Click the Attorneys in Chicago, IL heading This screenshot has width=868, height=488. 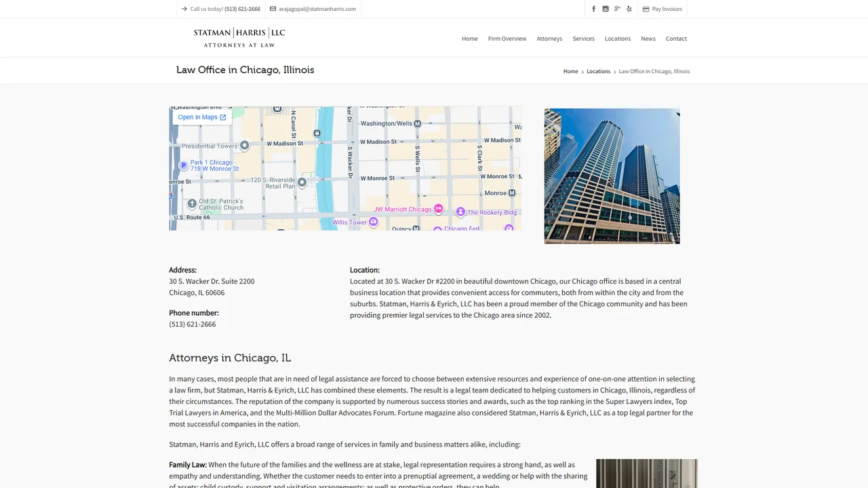[x=230, y=358]
